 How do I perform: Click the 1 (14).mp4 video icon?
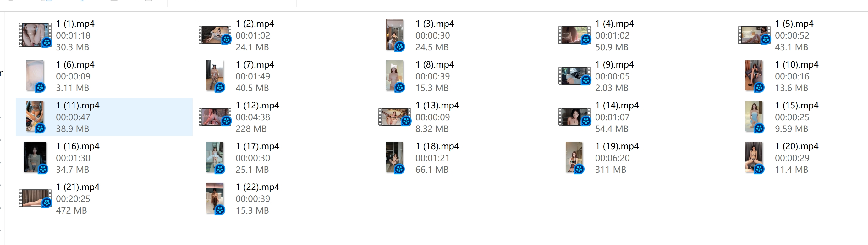pyautogui.click(x=574, y=117)
